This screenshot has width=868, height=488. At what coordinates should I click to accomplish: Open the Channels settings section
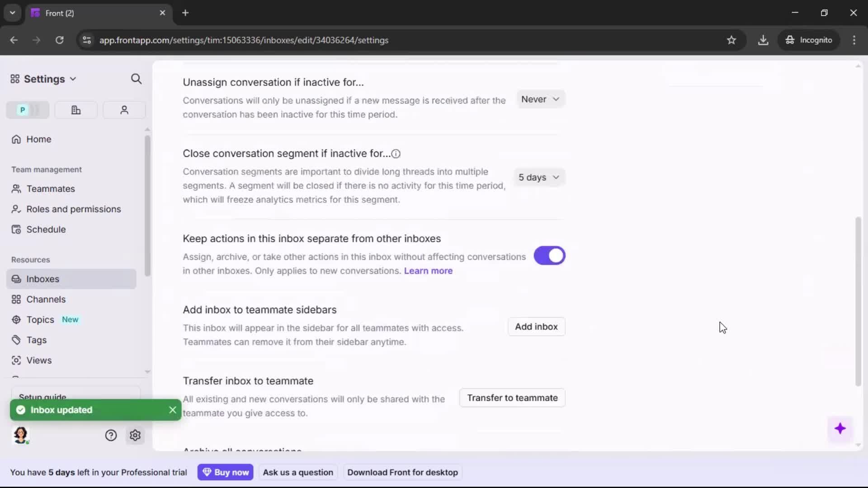(45, 299)
